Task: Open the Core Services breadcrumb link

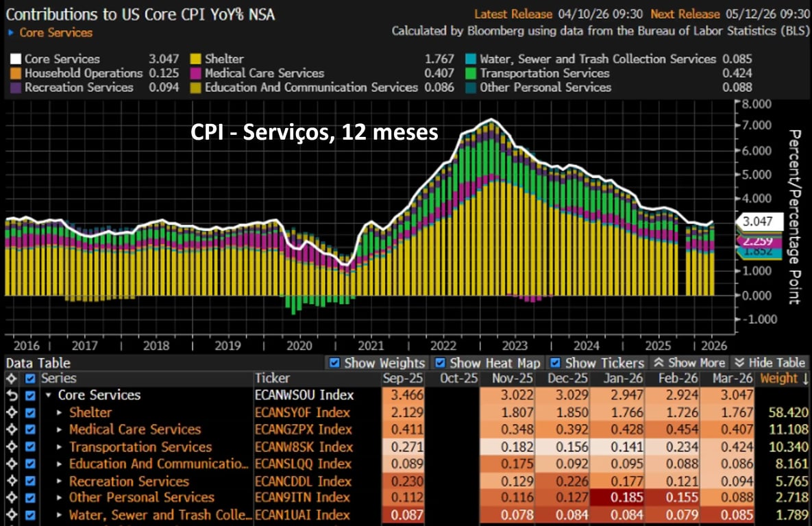Action: (55, 32)
